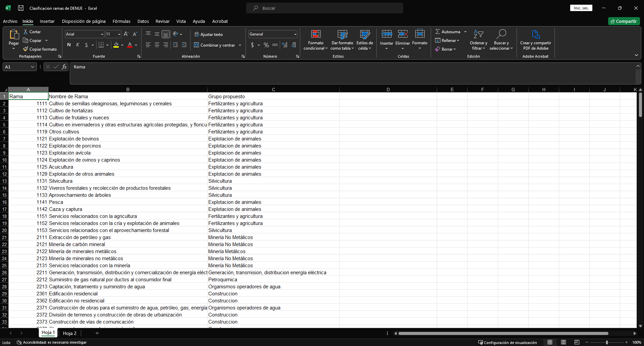Switch to the Hoja 2 sheet

70,333
